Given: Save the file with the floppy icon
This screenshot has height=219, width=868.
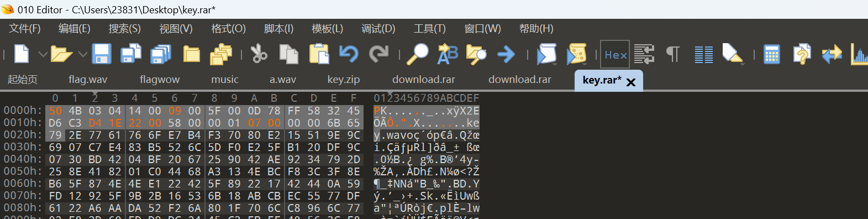Looking at the screenshot, I should [102, 54].
